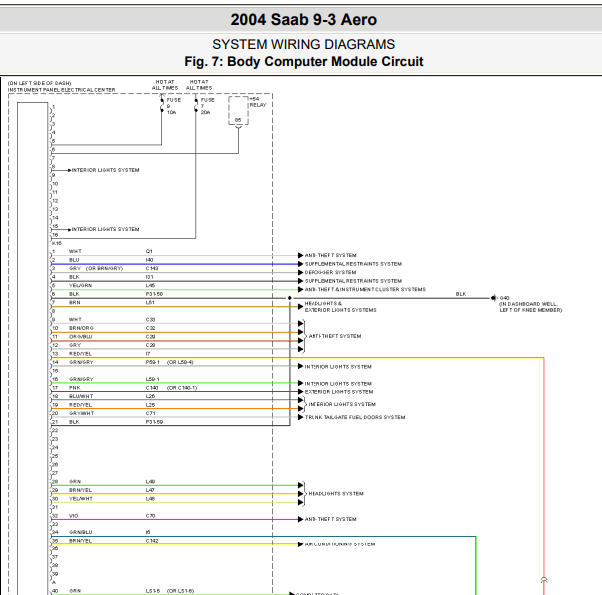Image resolution: width=602 pixels, height=595 pixels.
Task: Select the G40 ground point label
Action: tap(504, 298)
